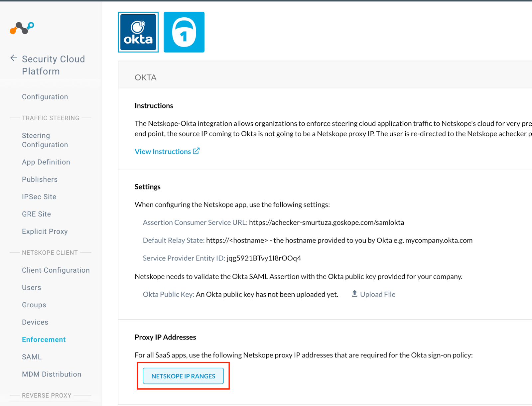Click the Security Cloud Platform title
Screen dimensions: 532x406
point(53,65)
